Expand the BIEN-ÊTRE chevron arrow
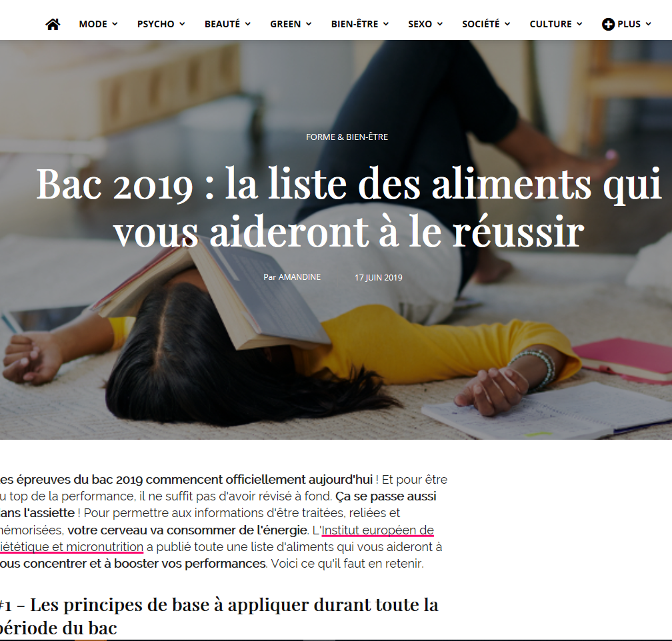 (386, 24)
